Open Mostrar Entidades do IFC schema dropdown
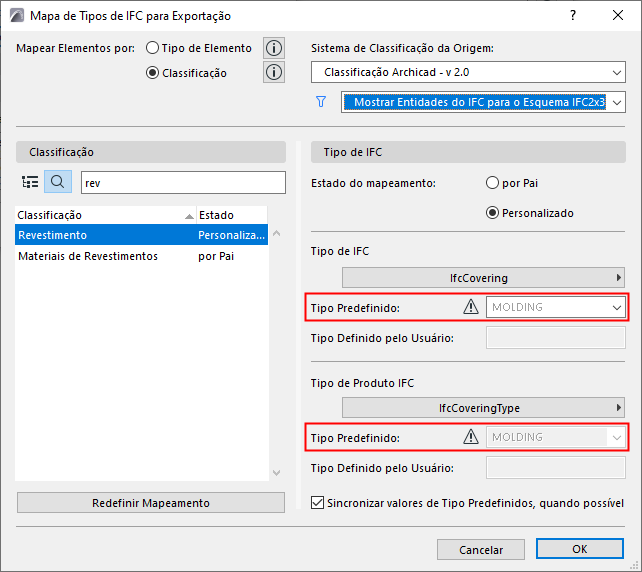Screen dimensions: 642x572 [483, 102]
